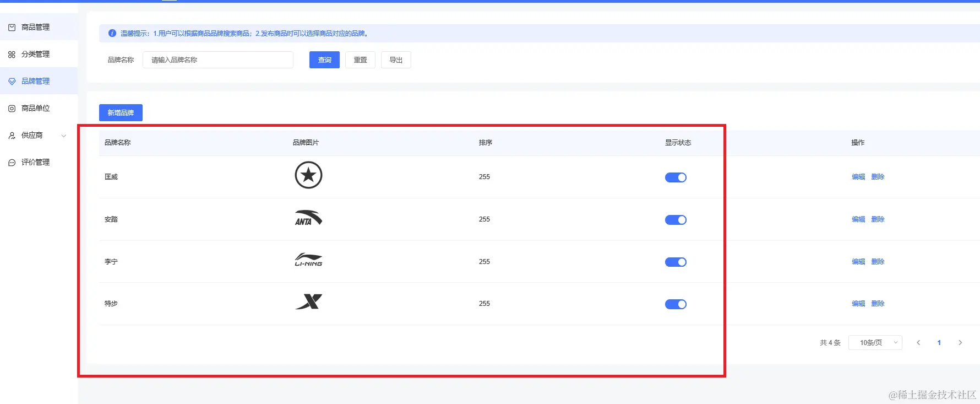Click the 特步 brand name cell

[111, 304]
